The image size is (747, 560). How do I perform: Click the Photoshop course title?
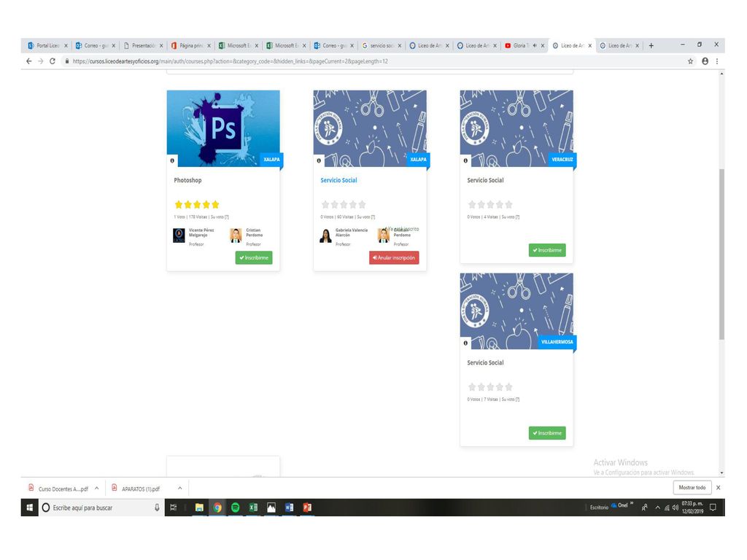[x=187, y=181]
